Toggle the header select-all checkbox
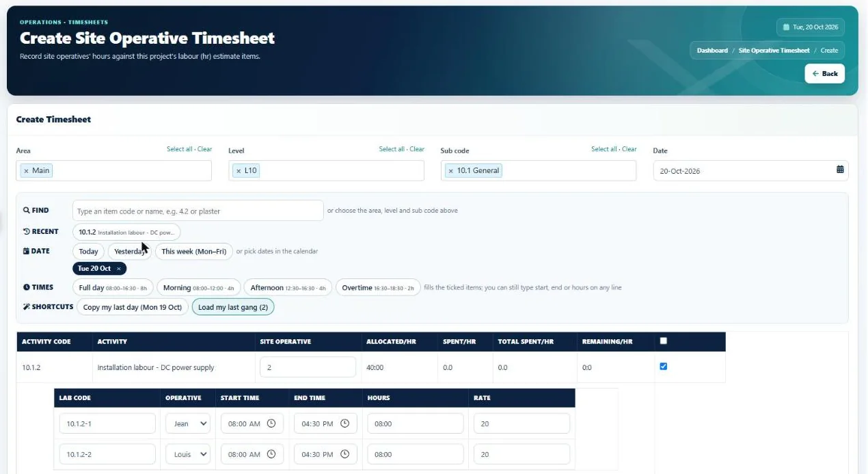Viewport: 868px width, 474px height. [x=663, y=341]
